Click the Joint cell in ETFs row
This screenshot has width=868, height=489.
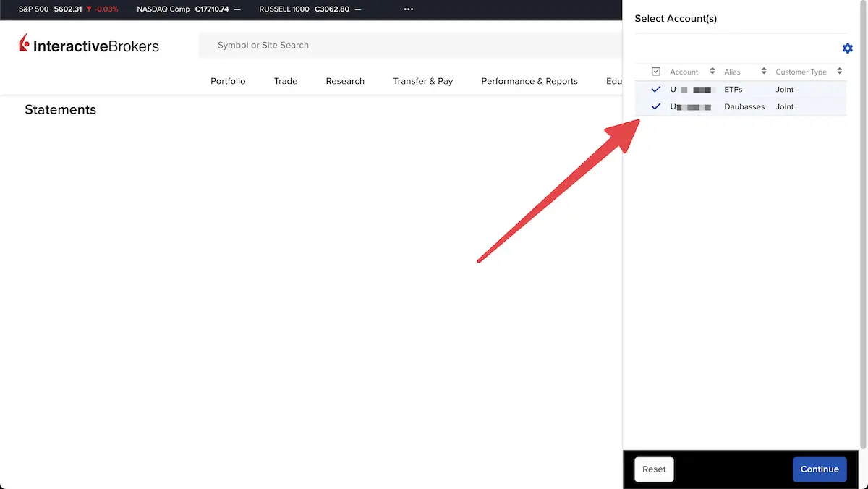tap(785, 90)
